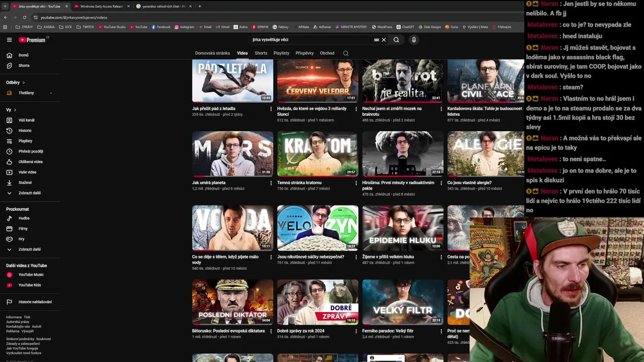Viewport: 644px width, 362px height.
Task: Open the Informace footer link
Action: tap(14, 317)
